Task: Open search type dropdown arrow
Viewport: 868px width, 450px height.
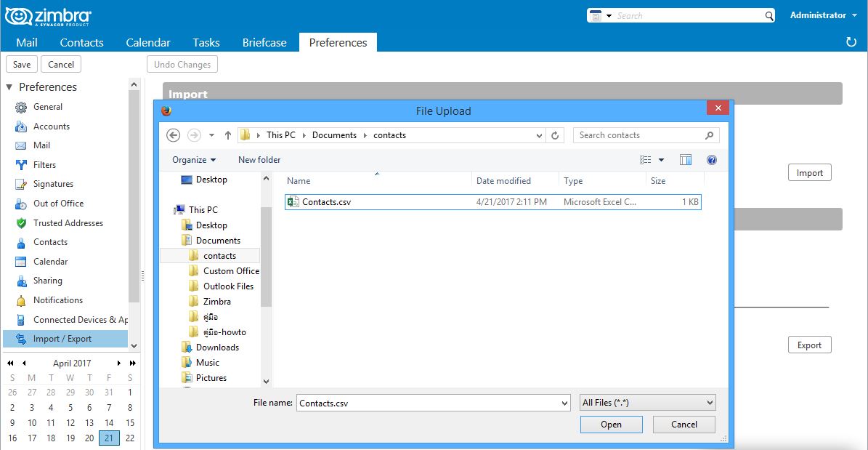Action: 609,15
